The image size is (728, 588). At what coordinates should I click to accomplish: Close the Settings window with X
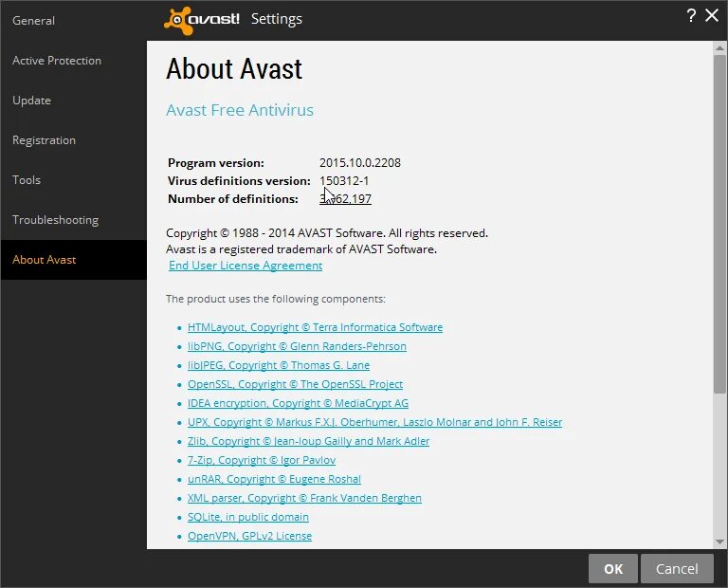click(712, 15)
